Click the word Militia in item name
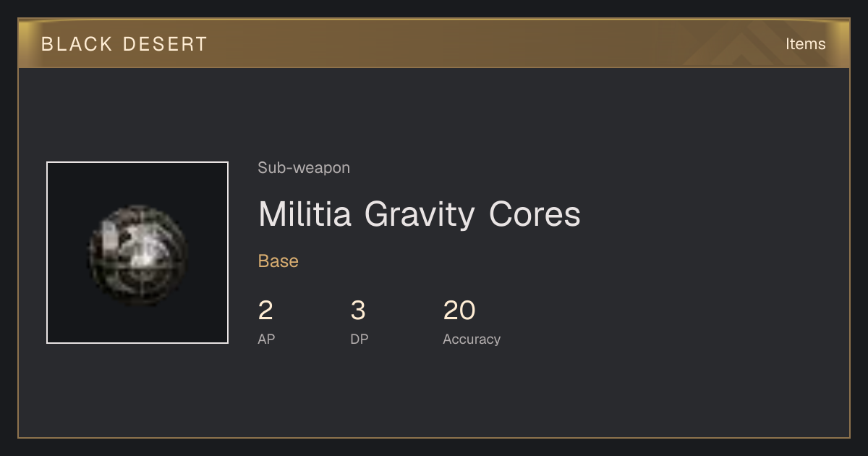The height and width of the screenshot is (456, 868). point(305,214)
